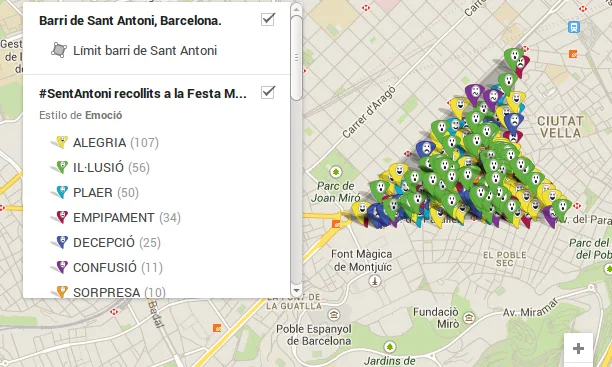Click the El Poble Sec neighborhood label
This screenshot has height=367, width=612.
tap(505, 259)
